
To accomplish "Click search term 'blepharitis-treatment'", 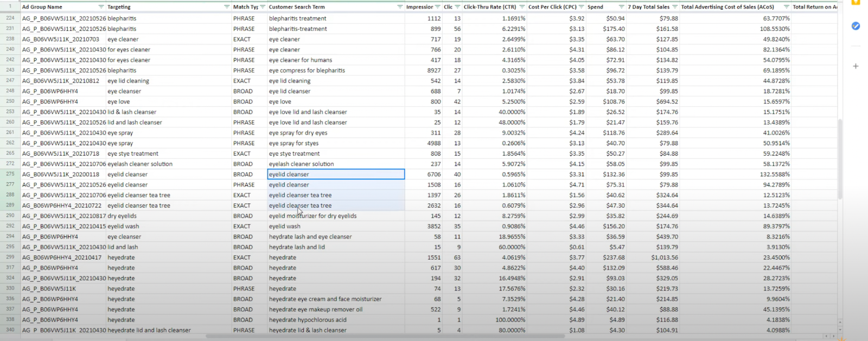I will tap(298, 29).
